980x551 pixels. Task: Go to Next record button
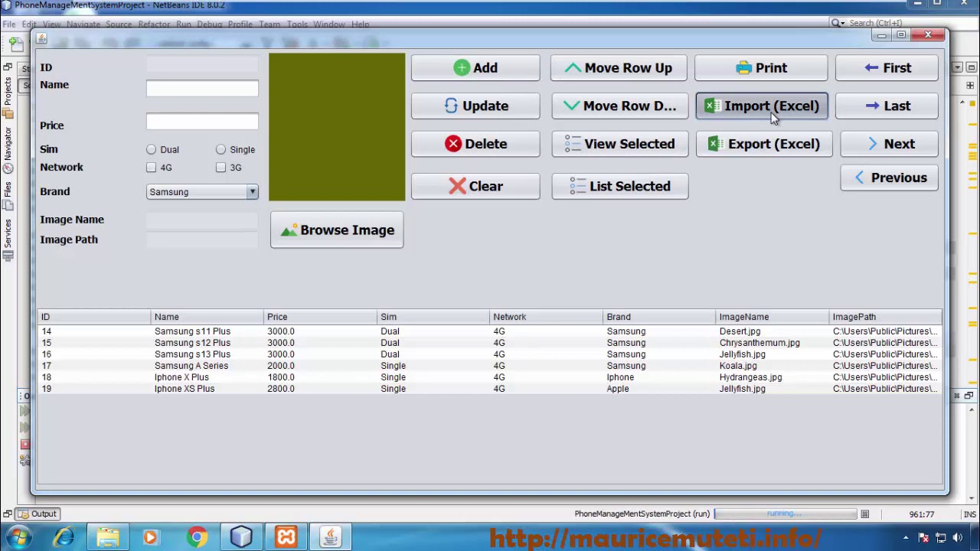889,144
